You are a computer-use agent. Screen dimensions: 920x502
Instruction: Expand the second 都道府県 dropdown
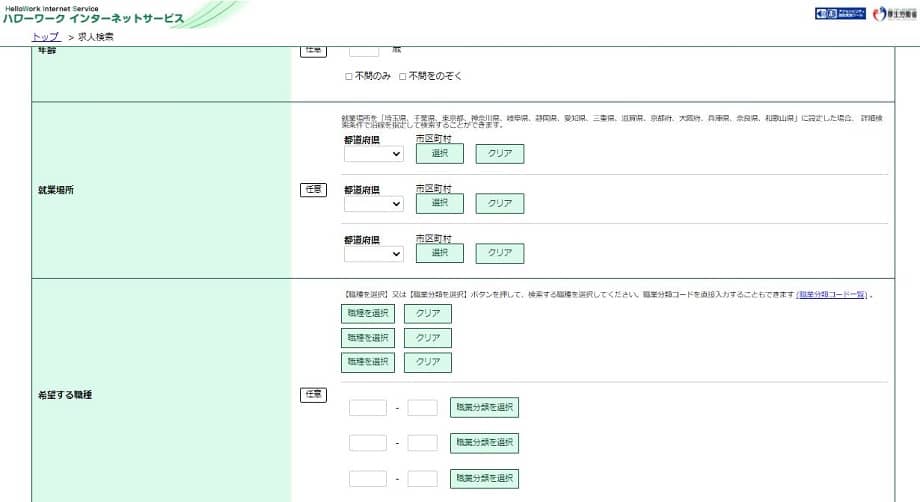pos(373,203)
